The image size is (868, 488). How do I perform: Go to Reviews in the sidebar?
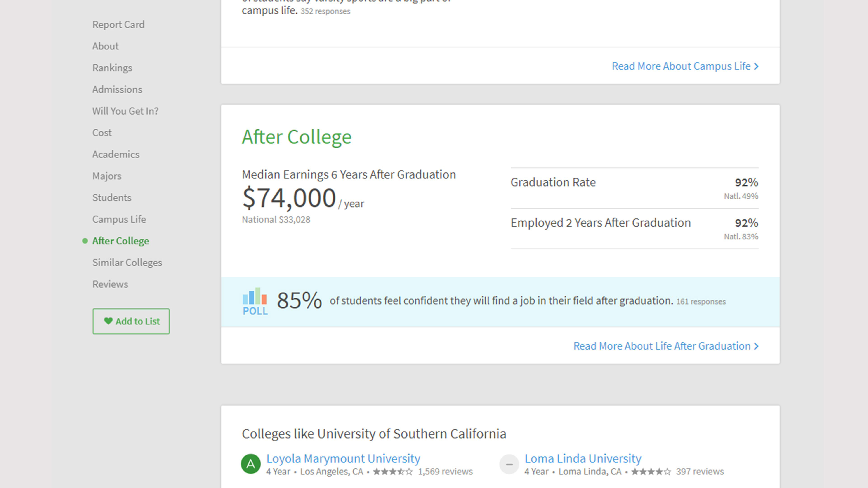coord(110,284)
